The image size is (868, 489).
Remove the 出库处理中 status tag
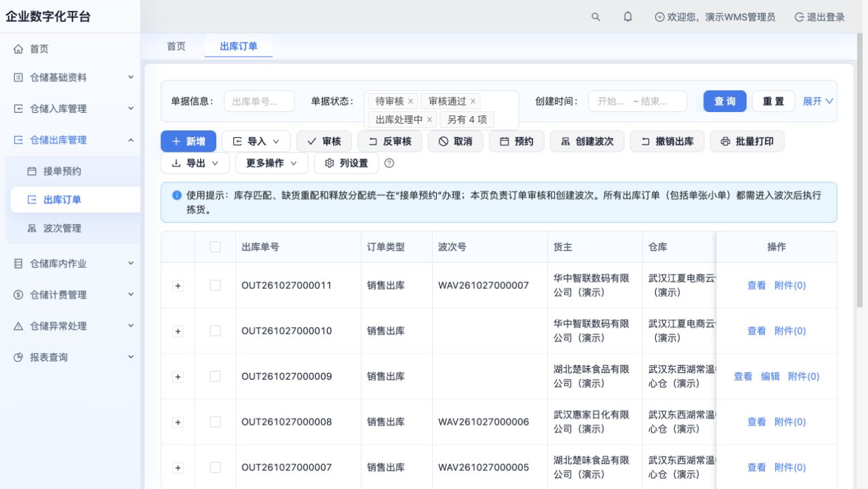coord(429,120)
